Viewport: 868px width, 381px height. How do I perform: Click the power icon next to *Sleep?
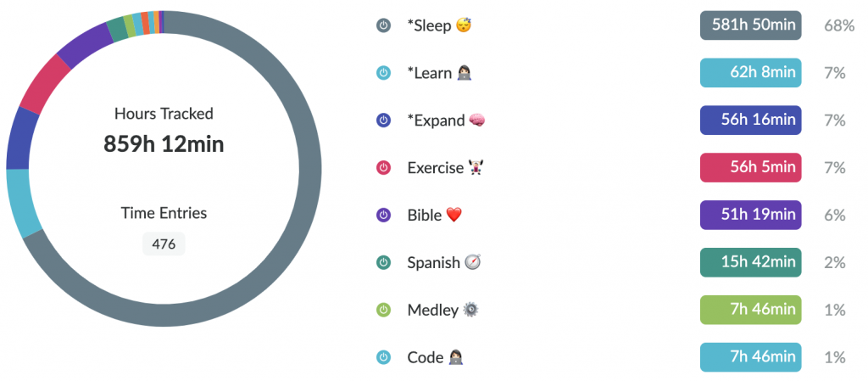click(x=384, y=25)
